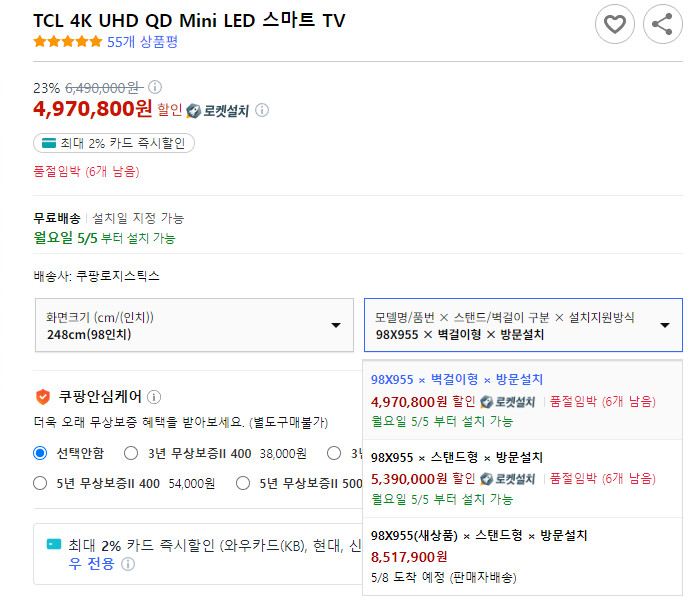Image resolution: width=693 pixels, height=606 pixels.
Task: Click 최대 2% 카드 즉시할인 badge
Action: (114, 143)
